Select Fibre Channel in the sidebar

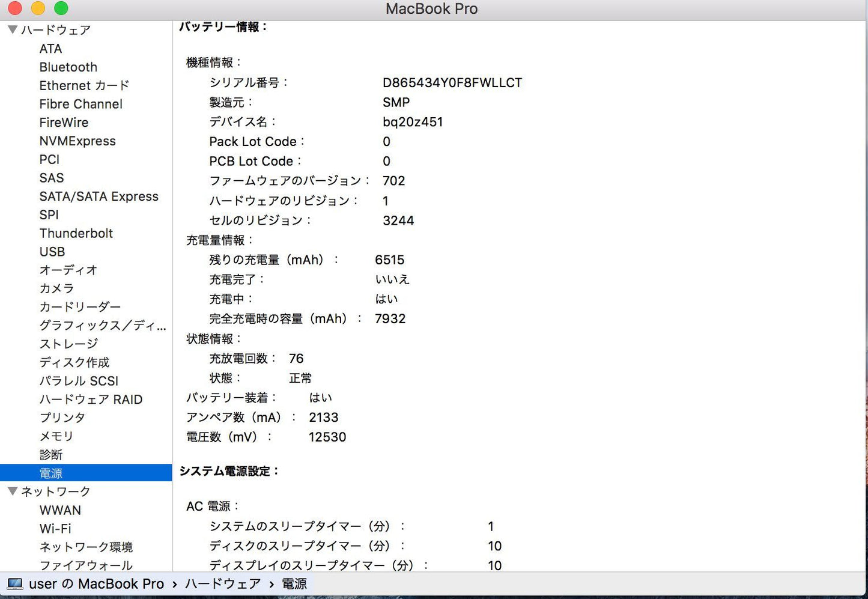(x=80, y=104)
